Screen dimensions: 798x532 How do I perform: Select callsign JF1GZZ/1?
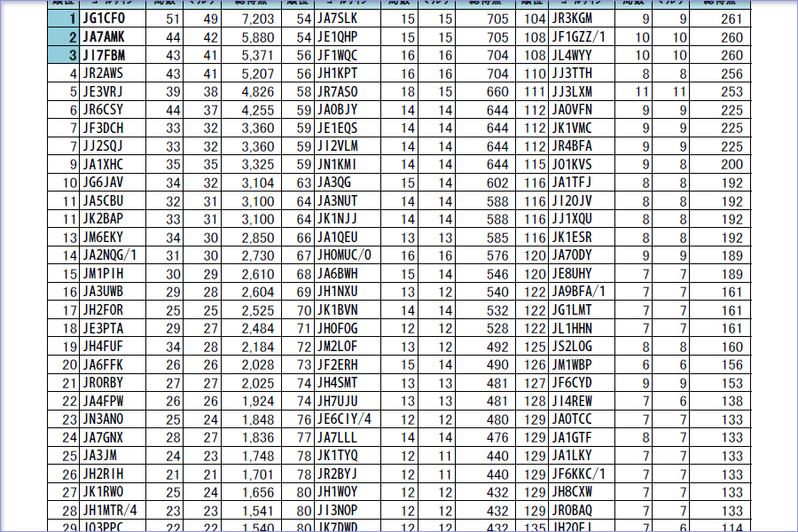coord(579,36)
